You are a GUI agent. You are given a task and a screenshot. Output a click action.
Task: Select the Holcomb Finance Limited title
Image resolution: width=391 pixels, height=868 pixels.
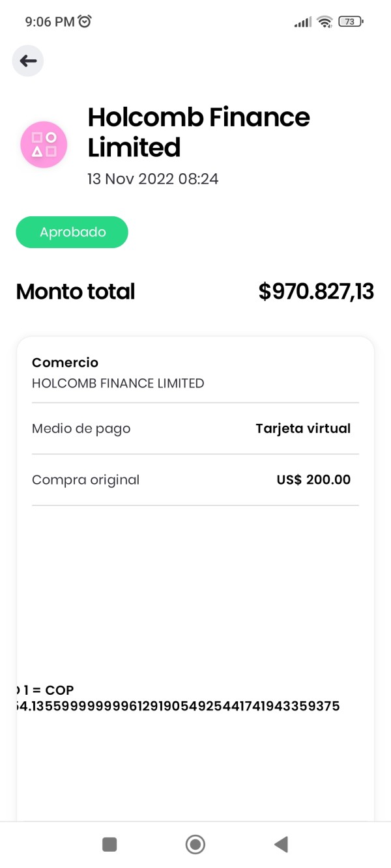point(199,132)
